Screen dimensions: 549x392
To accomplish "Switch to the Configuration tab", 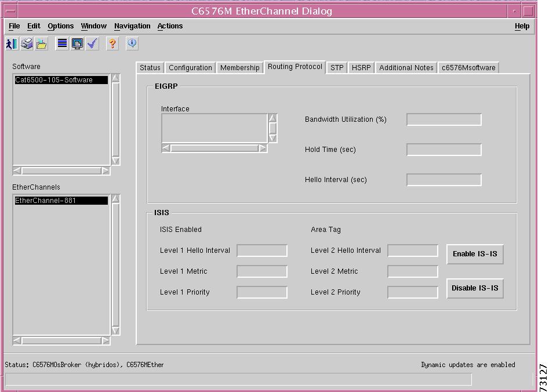I will click(190, 68).
